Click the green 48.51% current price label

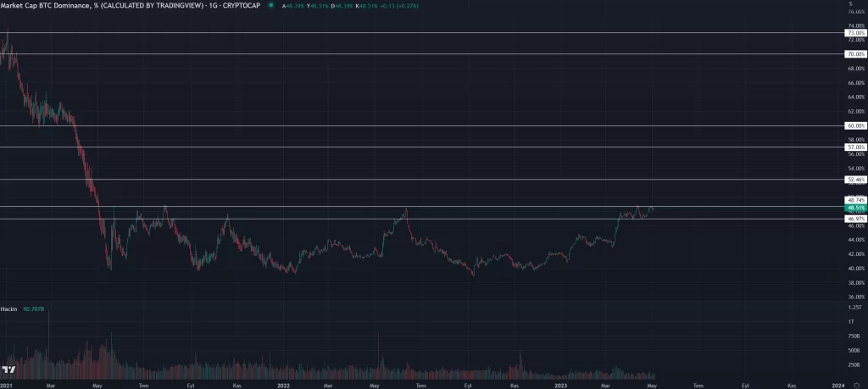[x=854, y=208]
